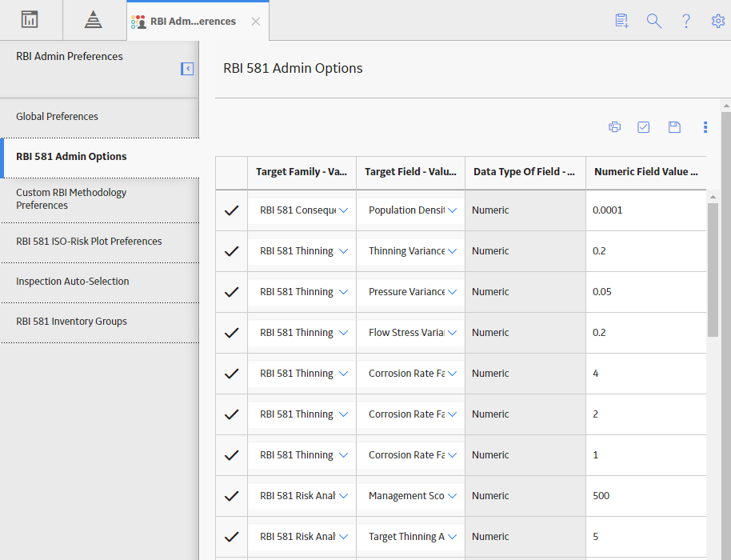The width and height of the screenshot is (731, 560).
Task: Edit numeric value 0.0001
Action: pos(645,210)
